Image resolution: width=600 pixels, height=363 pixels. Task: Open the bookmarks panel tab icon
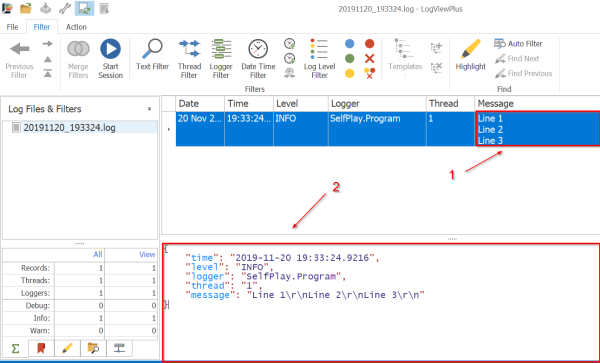[41, 348]
